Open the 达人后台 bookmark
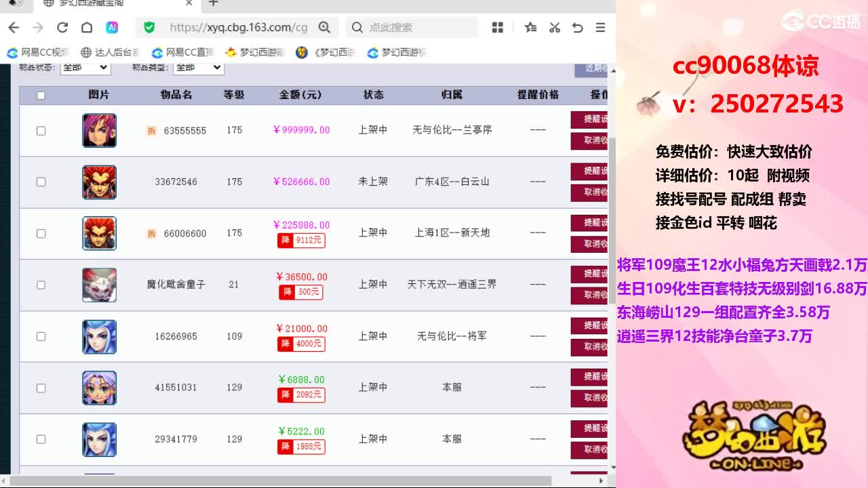This screenshot has width=868, height=488. point(110,52)
